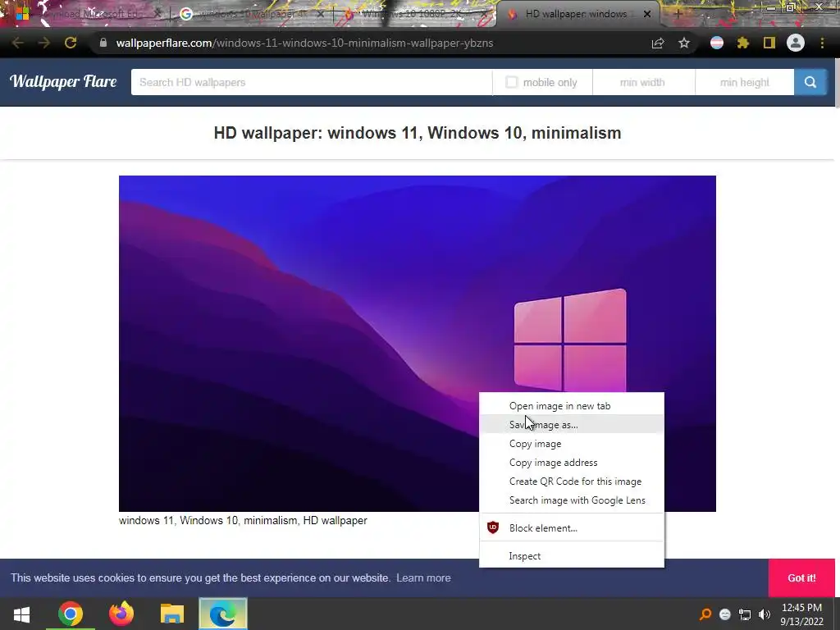Switch to Microsoft Edge in taskbar
This screenshot has height=630, width=840.
tap(223, 614)
